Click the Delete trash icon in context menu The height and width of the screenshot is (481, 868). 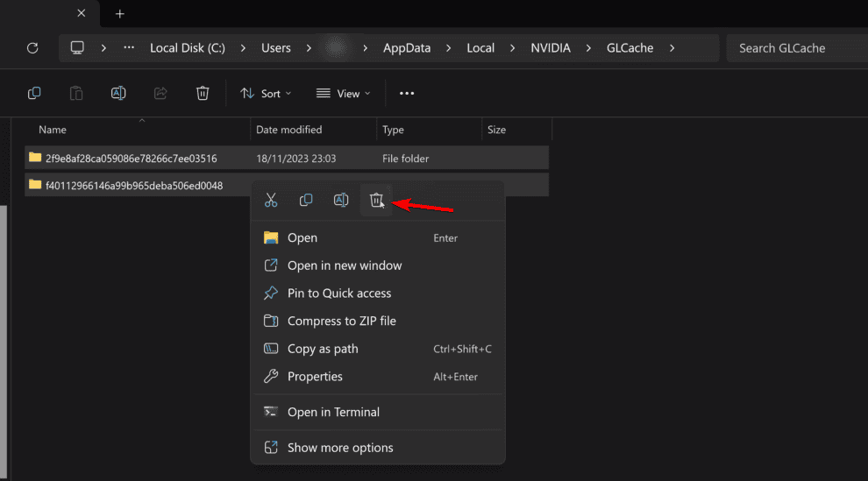tap(376, 200)
